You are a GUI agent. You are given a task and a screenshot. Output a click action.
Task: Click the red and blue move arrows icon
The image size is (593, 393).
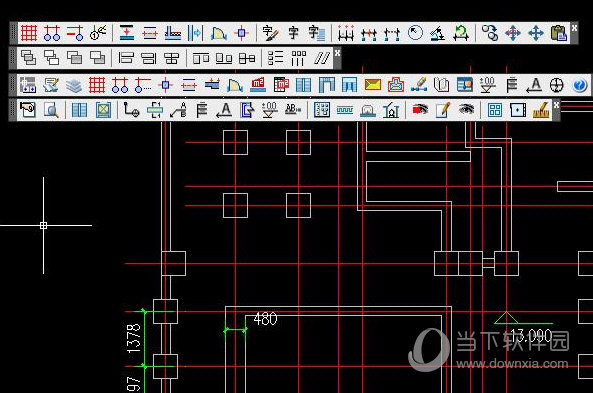pos(513,33)
